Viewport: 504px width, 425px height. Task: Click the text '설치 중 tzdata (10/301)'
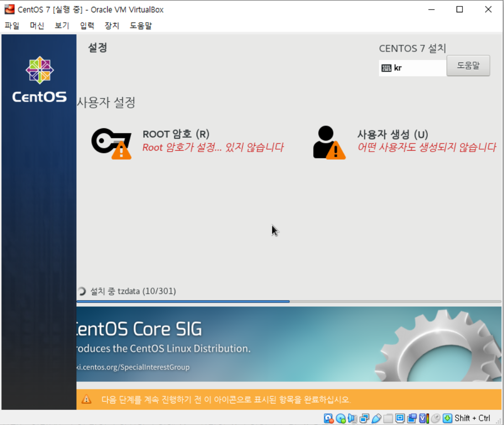click(x=133, y=291)
